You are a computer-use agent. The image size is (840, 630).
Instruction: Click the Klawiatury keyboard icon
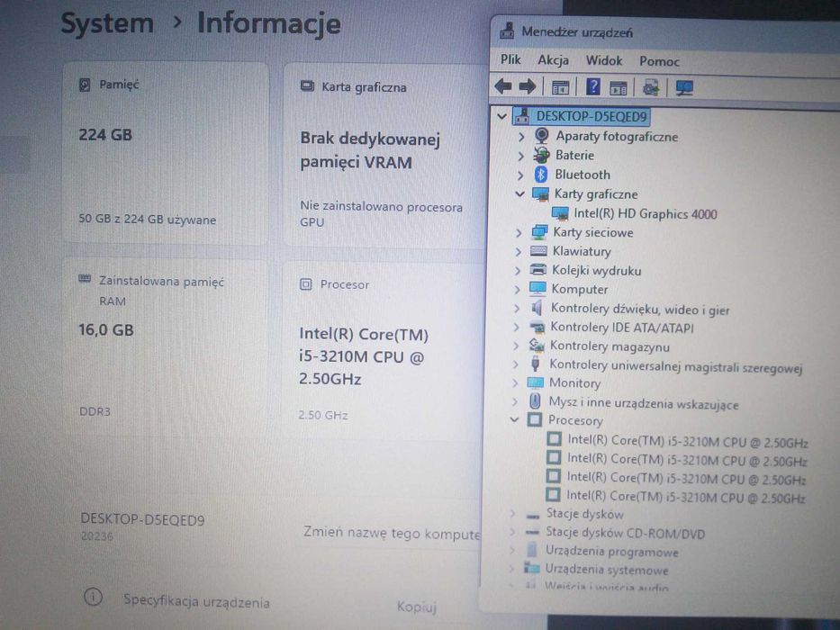click(538, 251)
